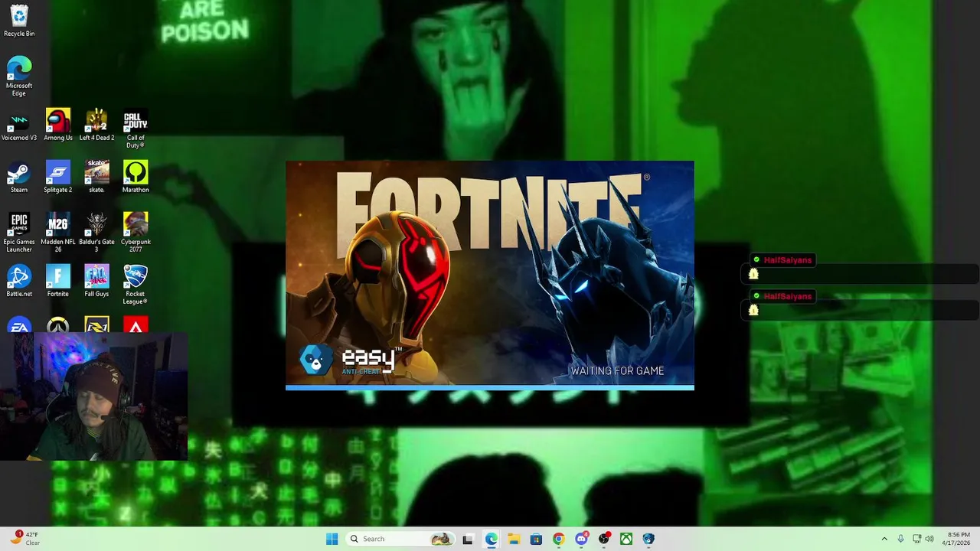980x551 pixels.
Task: Click the volume speaker tray icon
Action: [929, 539]
